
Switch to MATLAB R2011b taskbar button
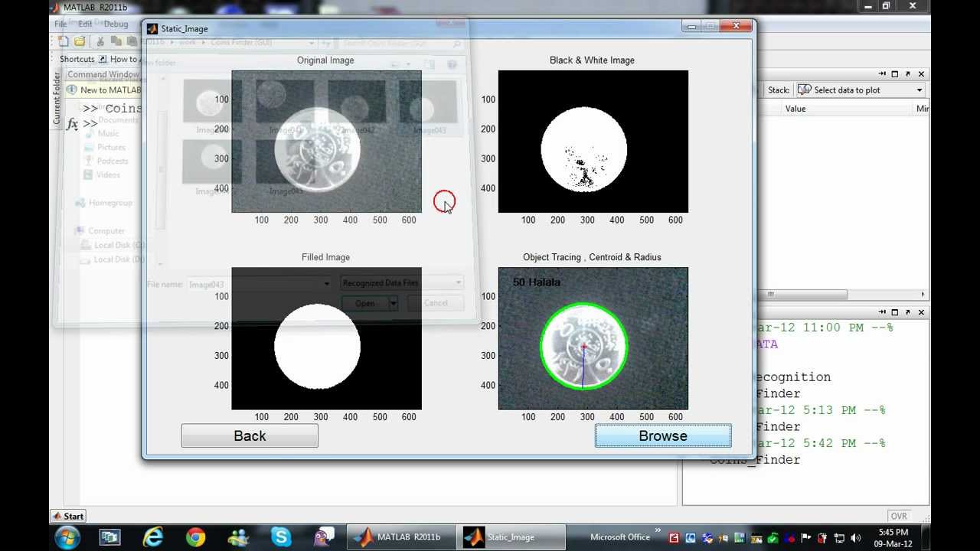[401, 537]
